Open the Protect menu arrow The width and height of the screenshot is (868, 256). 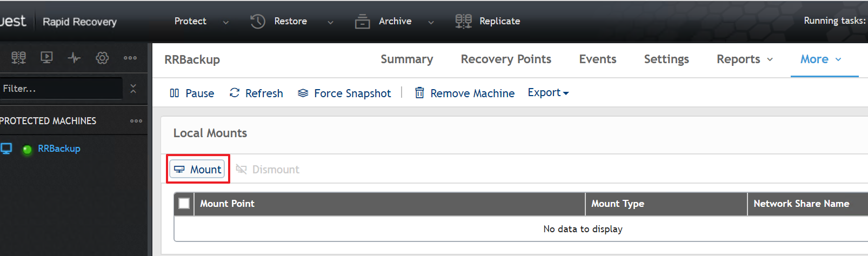[x=226, y=22]
